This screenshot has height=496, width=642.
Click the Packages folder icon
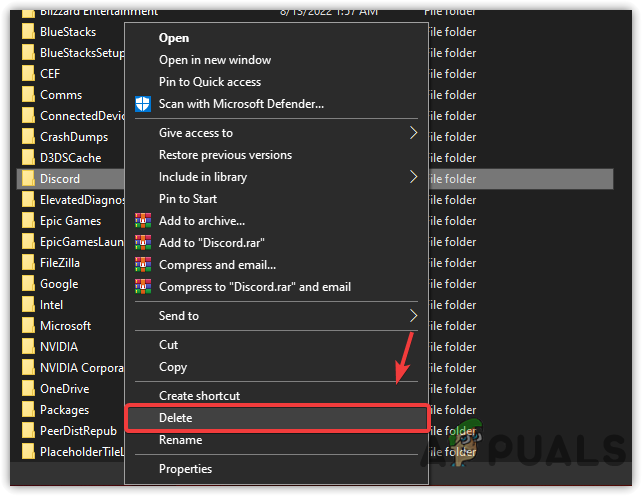click(x=28, y=410)
